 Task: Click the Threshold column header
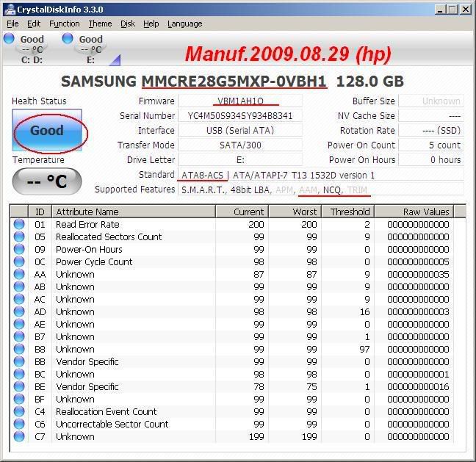click(348, 212)
